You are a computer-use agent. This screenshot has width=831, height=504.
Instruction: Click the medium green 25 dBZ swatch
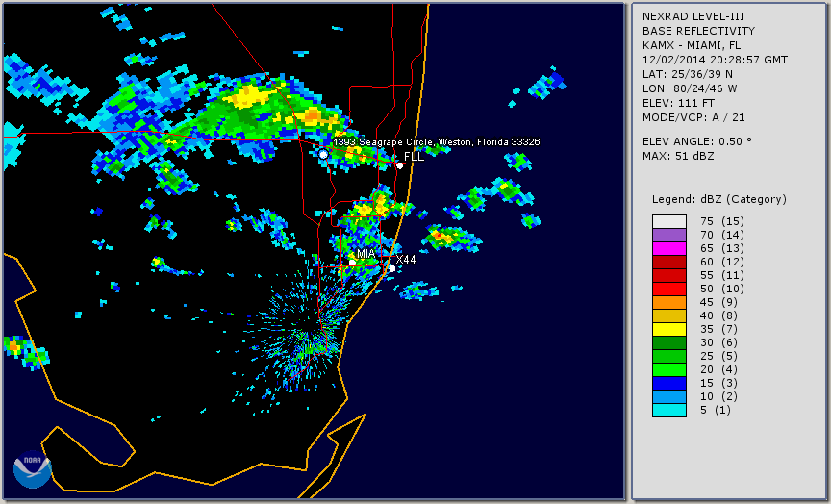669,357
